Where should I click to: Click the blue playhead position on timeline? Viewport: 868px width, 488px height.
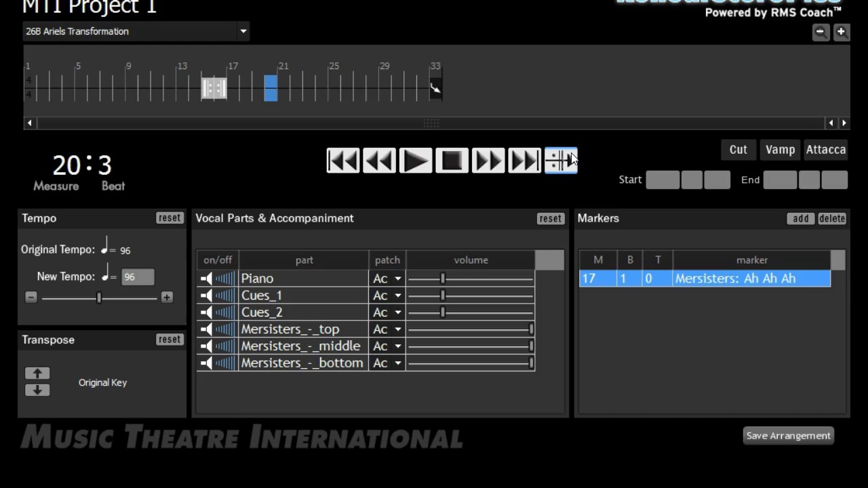point(271,88)
